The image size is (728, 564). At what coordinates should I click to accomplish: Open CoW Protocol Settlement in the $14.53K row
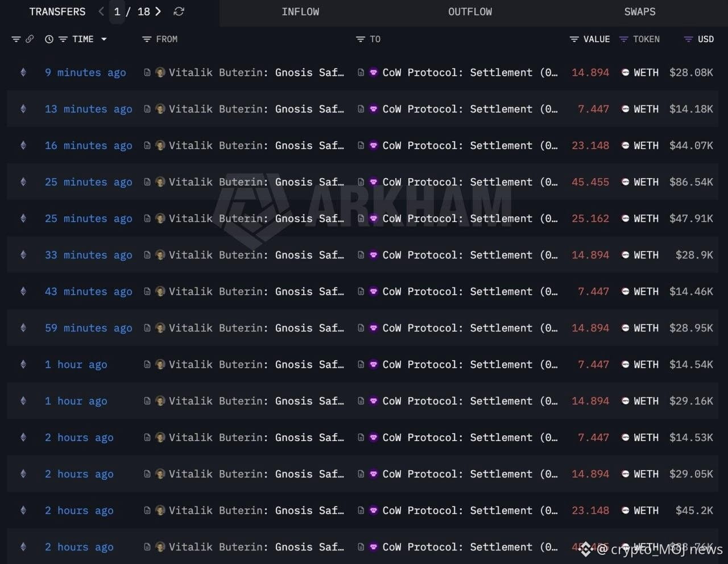[470, 438]
